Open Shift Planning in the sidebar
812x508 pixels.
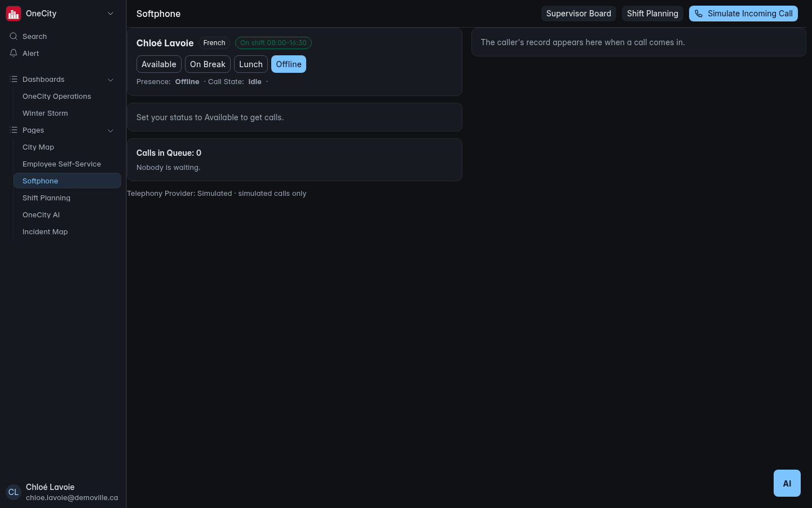click(67, 198)
